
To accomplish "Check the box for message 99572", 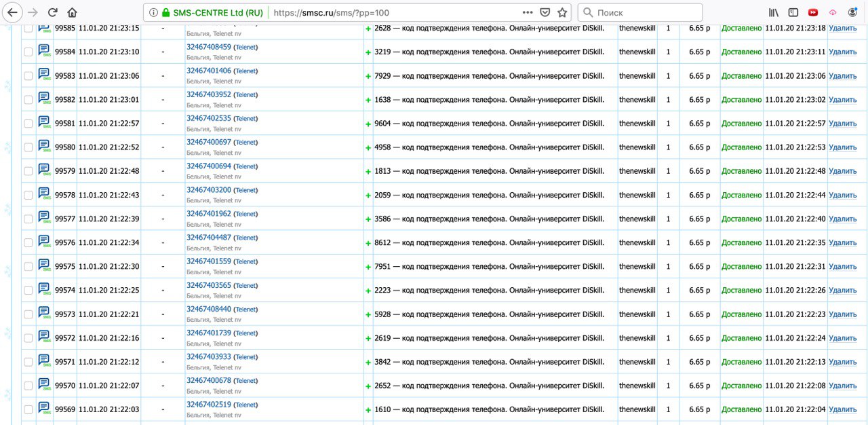I will 28,338.
